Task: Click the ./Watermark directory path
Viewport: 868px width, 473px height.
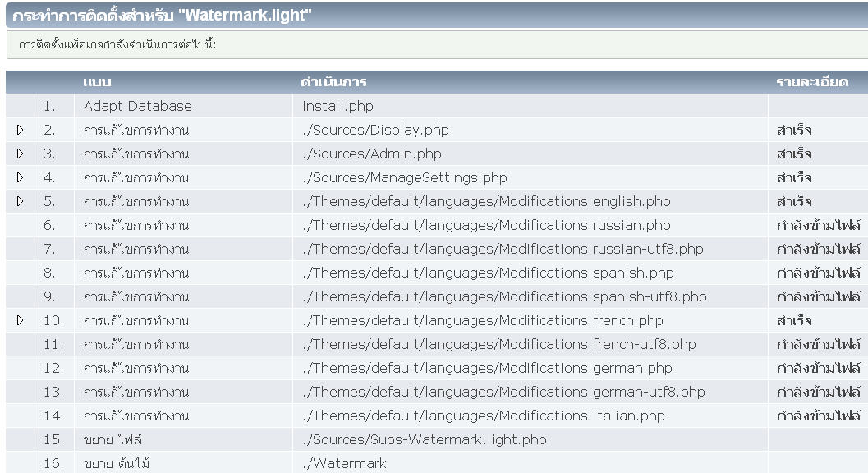Action: [x=344, y=463]
